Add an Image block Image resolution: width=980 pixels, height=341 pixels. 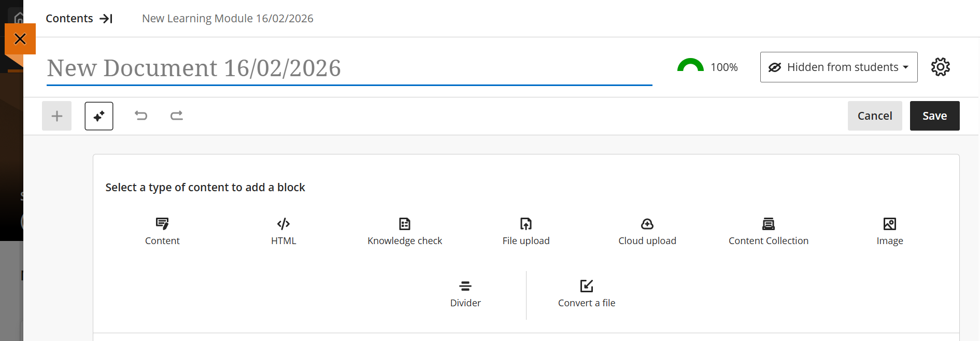point(890,231)
